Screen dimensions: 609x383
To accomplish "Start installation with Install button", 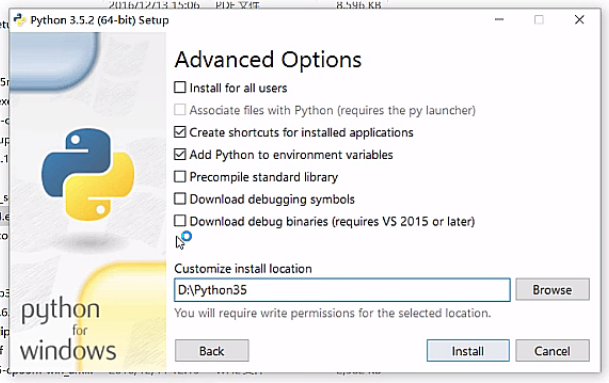I will click(468, 351).
